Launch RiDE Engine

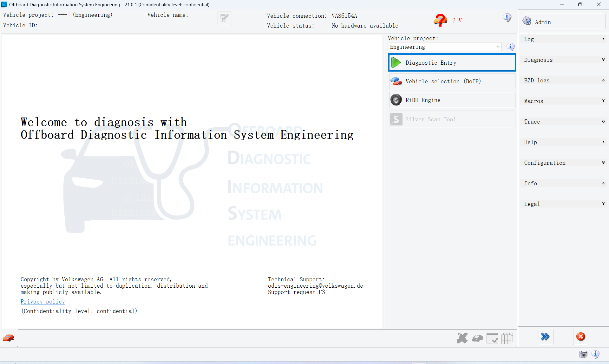tap(452, 100)
